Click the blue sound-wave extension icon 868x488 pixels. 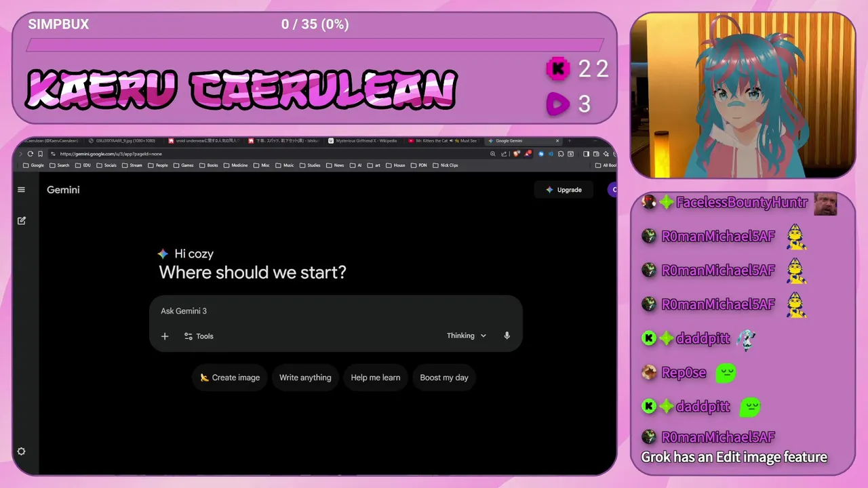point(551,154)
